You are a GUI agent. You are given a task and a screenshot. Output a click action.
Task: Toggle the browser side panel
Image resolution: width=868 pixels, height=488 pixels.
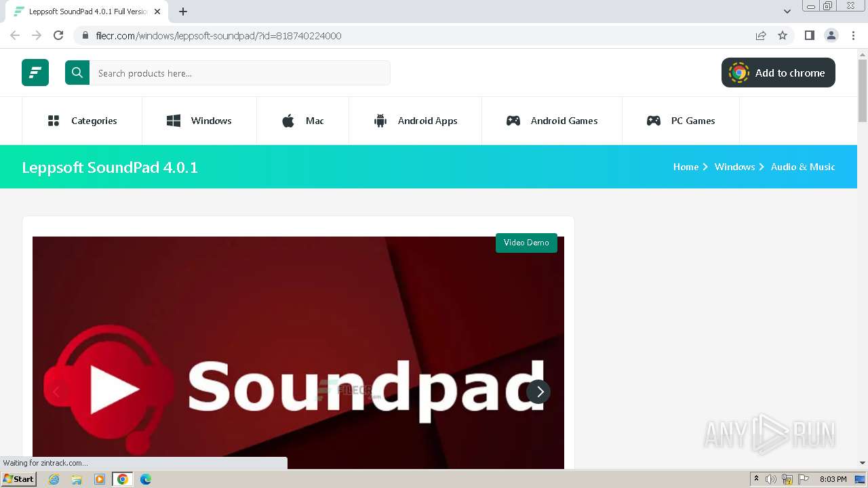pyautogui.click(x=809, y=35)
